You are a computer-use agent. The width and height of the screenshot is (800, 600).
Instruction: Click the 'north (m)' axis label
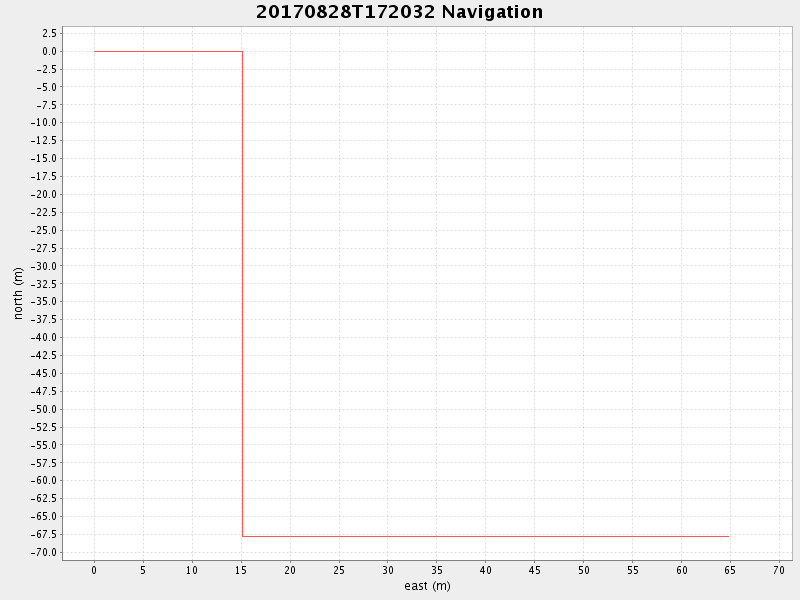click(x=18, y=293)
